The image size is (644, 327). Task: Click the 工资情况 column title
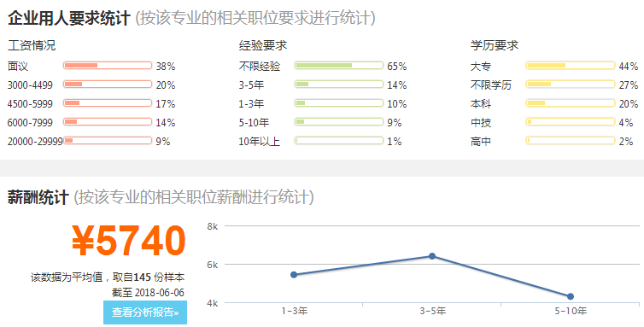coord(32,45)
